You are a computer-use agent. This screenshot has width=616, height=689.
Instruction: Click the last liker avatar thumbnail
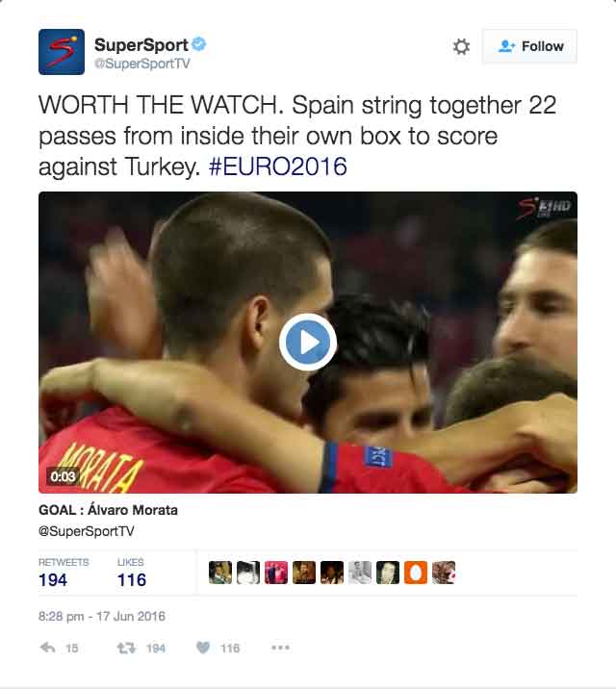[444, 573]
